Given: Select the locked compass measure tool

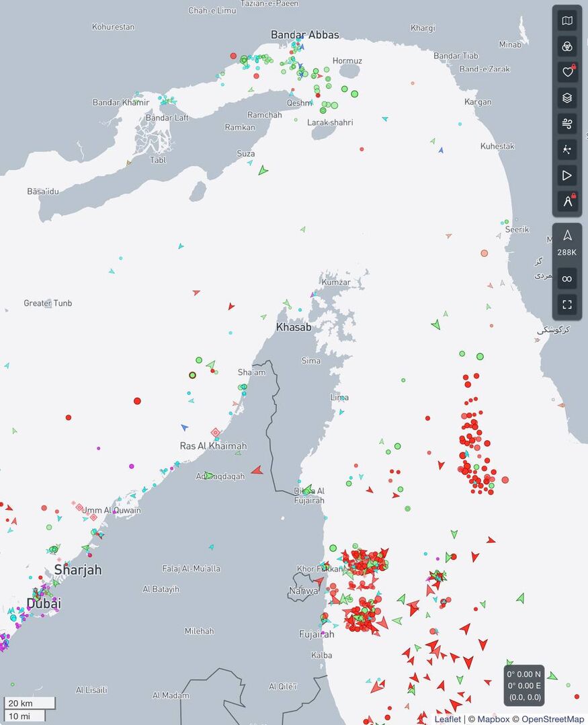Looking at the screenshot, I should point(567,201).
